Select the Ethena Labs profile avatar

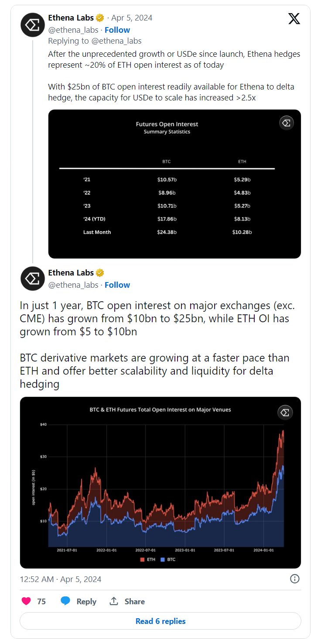[x=32, y=25]
